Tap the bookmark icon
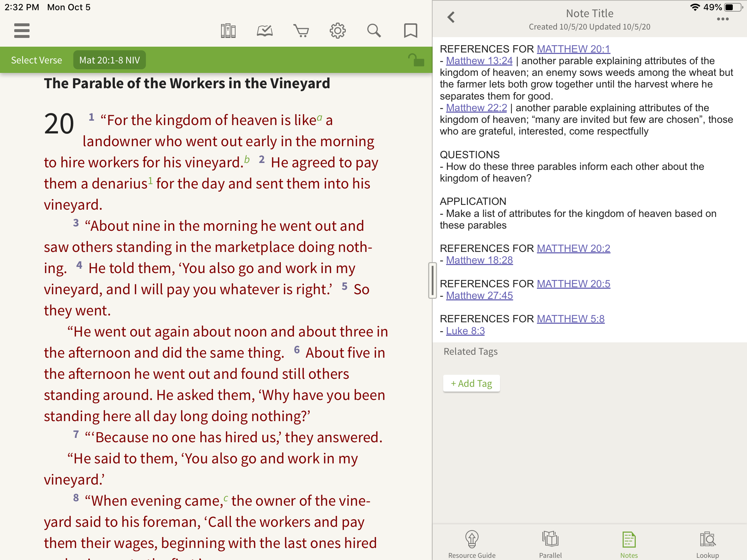Image resolution: width=747 pixels, height=560 pixels. click(411, 31)
